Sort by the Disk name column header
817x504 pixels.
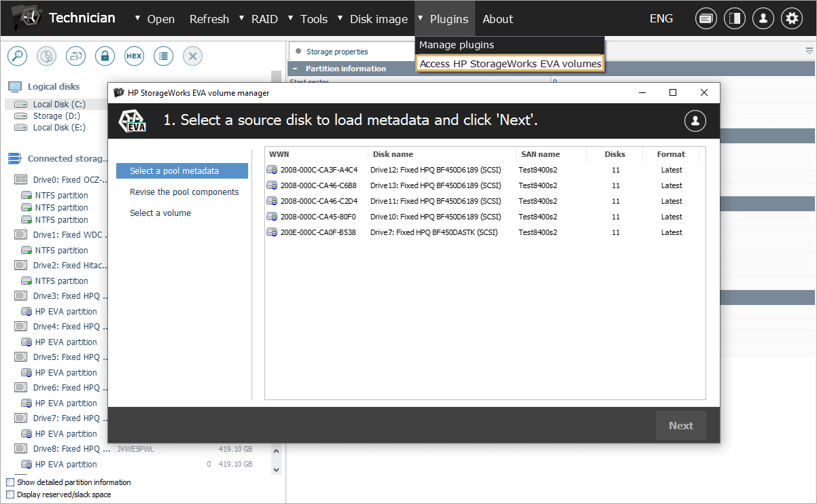(x=442, y=154)
